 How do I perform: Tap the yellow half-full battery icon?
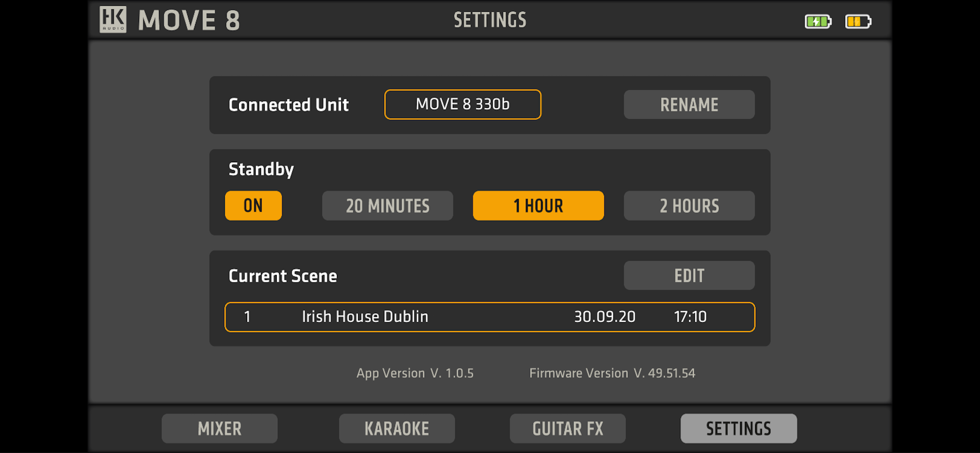tap(857, 21)
